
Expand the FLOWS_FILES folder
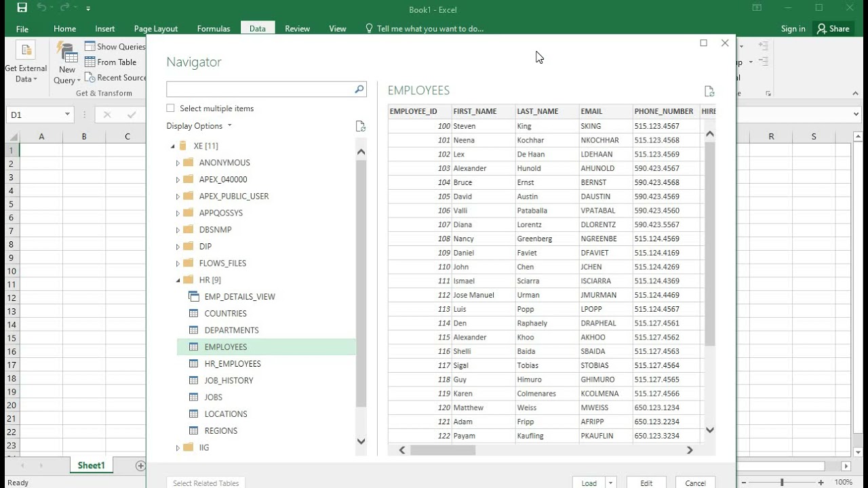[178, 263]
